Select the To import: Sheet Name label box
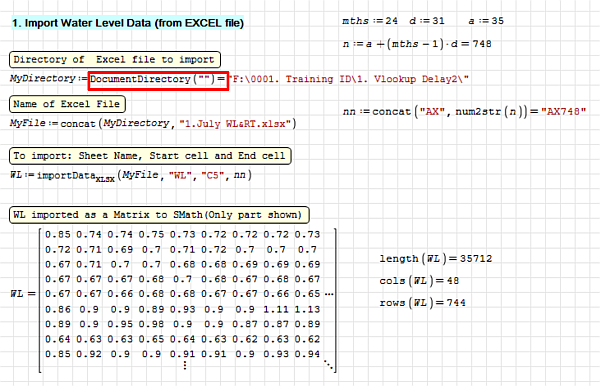 click(150, 156)
